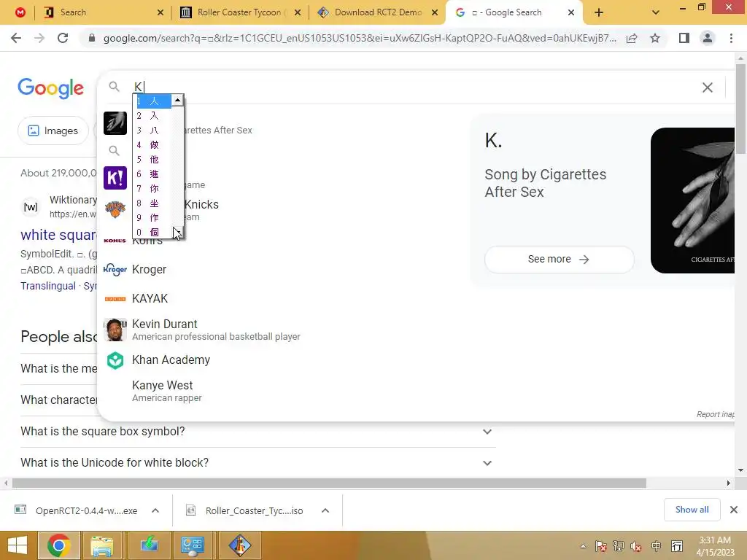Click IME candidate list up arrow
This screenshot has width=747, height=560.
(x=177, y=99)
